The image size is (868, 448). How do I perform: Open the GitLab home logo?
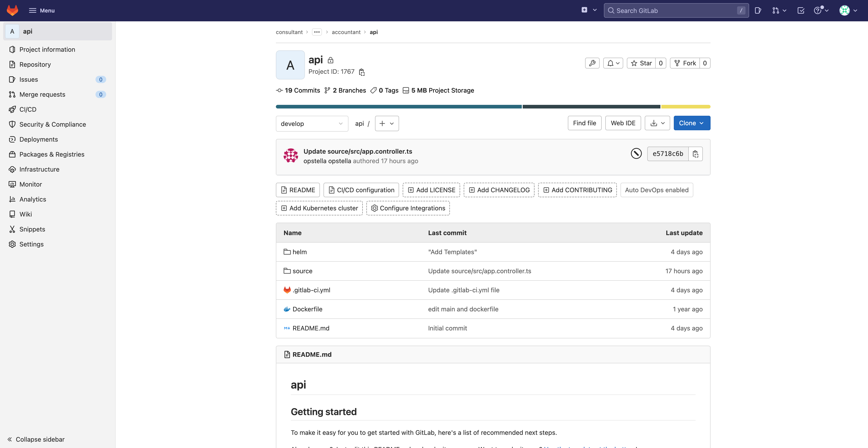click(x=12, y=10)
